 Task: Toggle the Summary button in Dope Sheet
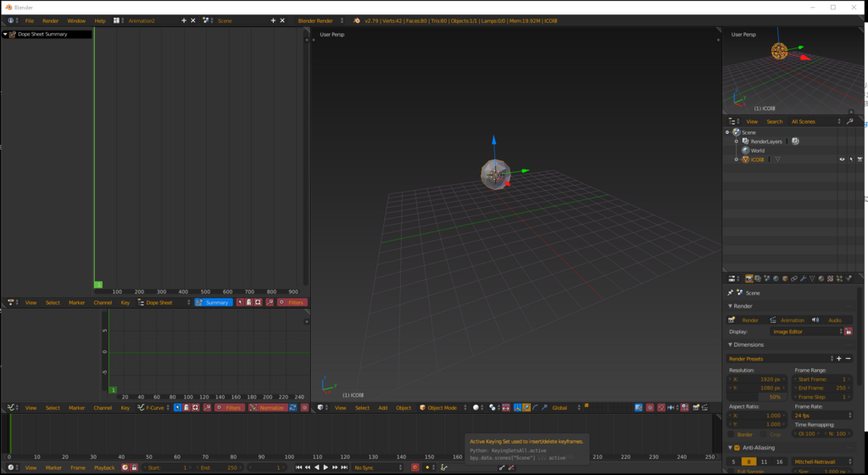(x=214, y=302)
